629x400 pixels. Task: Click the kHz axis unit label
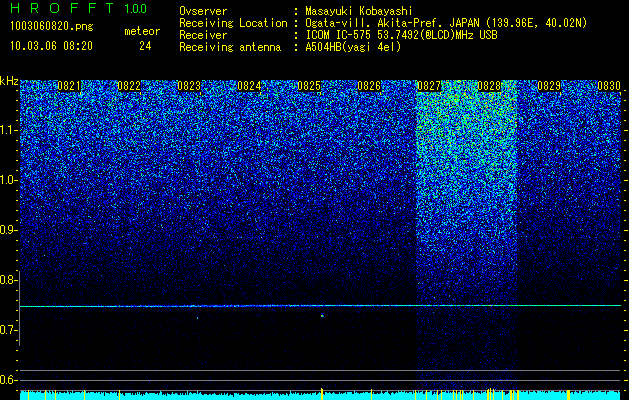[9, 81]
